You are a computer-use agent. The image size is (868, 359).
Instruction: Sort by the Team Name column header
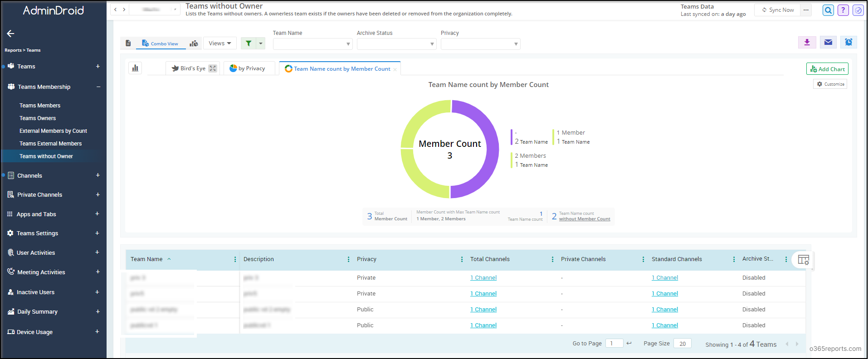point(146,259)
